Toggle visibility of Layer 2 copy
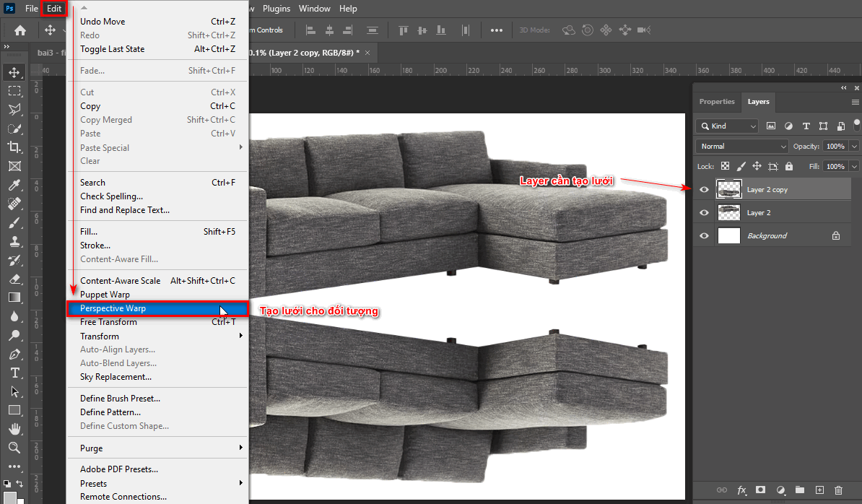The height and width of the screenshot is (504, 862). click(703, 189)
